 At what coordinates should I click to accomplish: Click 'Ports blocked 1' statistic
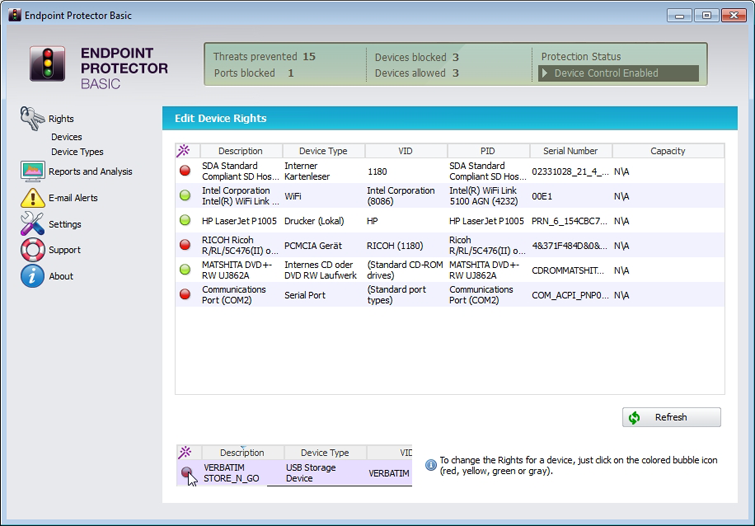tap(254, 73)
